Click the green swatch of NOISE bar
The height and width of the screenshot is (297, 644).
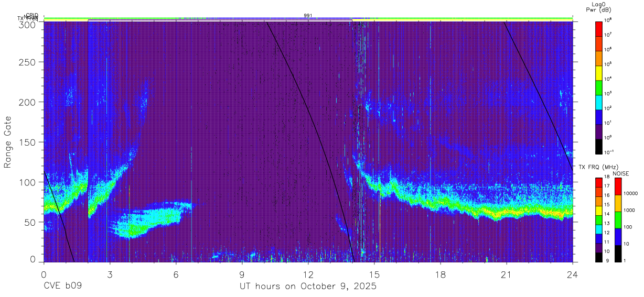coord(618,219)
